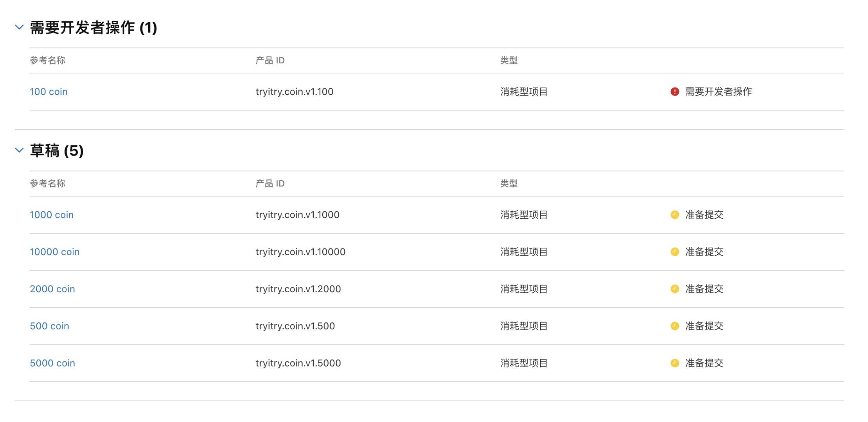Open the 5000 coin draft item
Image resolution: width=868 pixels, height=422 pixels.
click(52, 363)
